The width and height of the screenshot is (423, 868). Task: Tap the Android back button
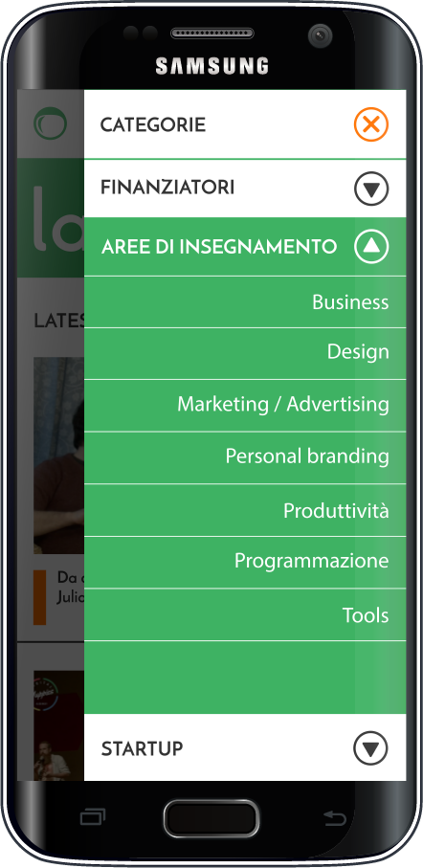pyautogui.click(x=334, y=817)
